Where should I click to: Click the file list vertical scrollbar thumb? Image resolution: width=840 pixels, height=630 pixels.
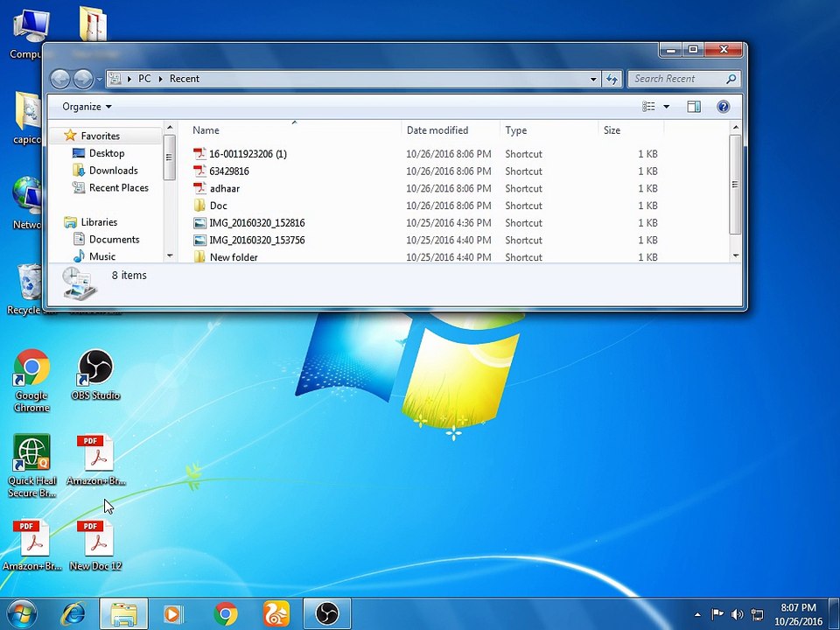[x=735, y=184]
